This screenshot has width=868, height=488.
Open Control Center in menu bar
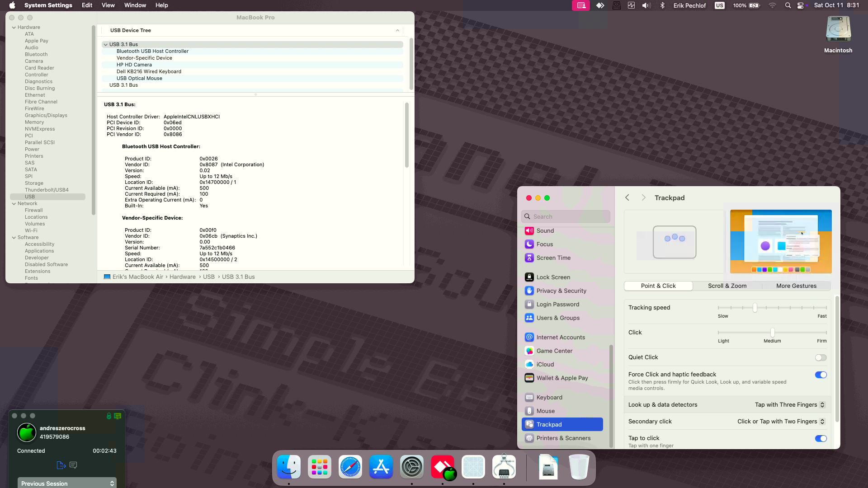pyautogui.click(x=801, y=5)
